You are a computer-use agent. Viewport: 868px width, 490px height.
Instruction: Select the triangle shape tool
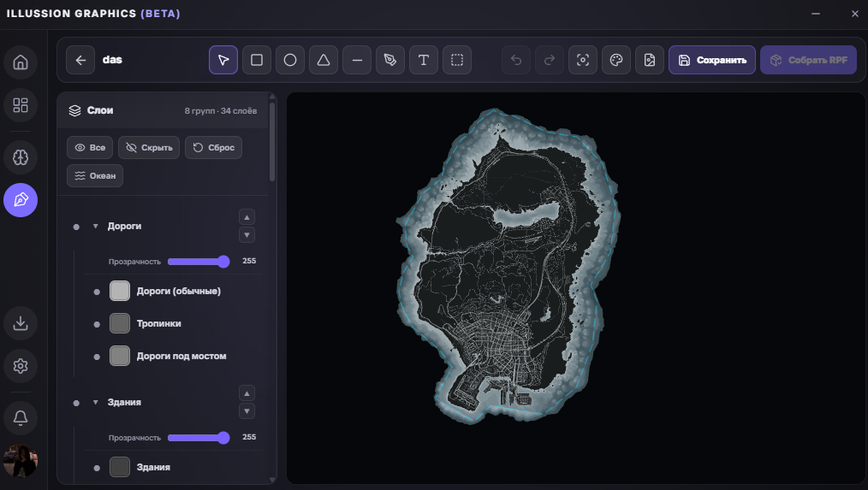pos(324,60)
